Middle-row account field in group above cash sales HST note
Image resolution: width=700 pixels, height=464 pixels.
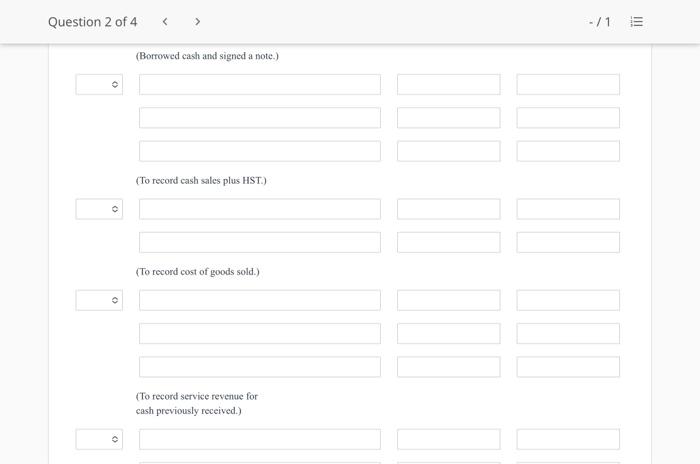pyautogui.click(x=260, y=117)
